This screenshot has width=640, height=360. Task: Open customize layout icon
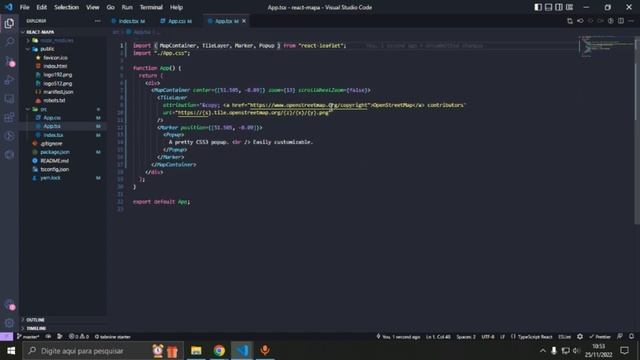click(569, 7)
